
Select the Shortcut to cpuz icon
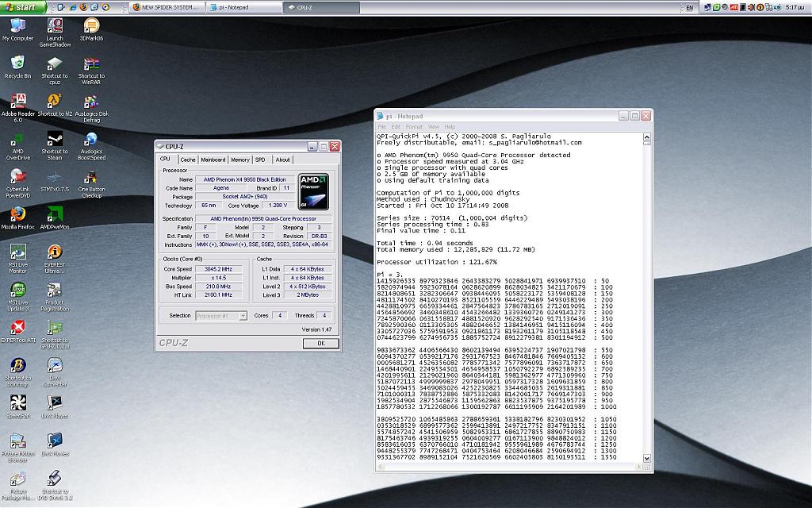55,71
